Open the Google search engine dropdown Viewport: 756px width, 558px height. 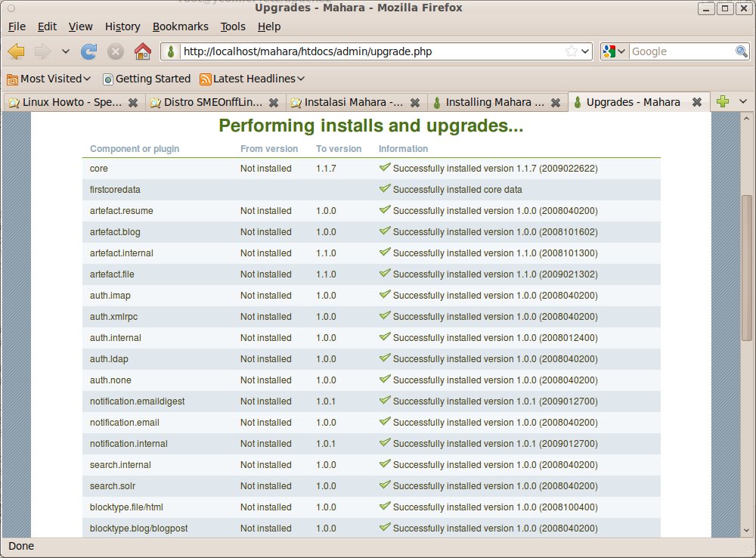(x=615, y=51)
